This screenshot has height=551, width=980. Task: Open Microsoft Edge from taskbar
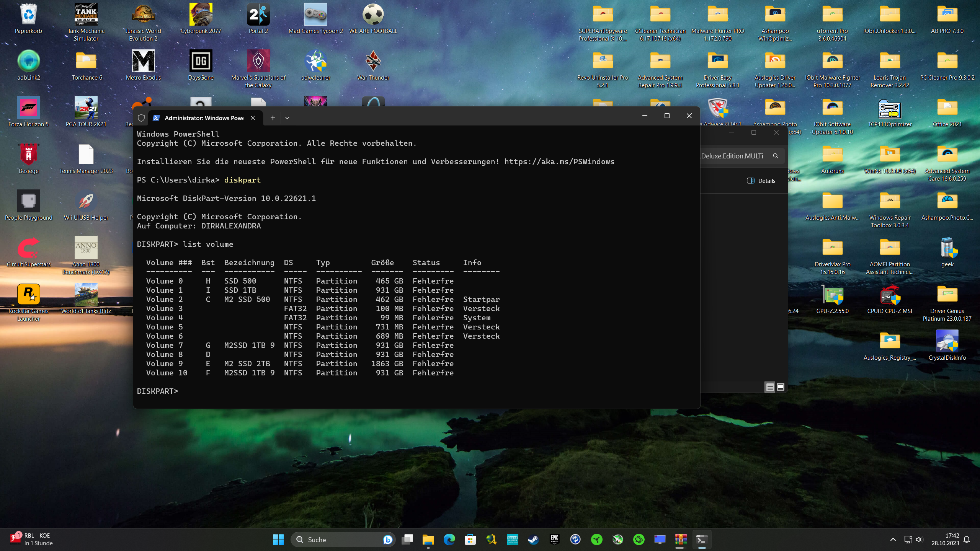449,540
